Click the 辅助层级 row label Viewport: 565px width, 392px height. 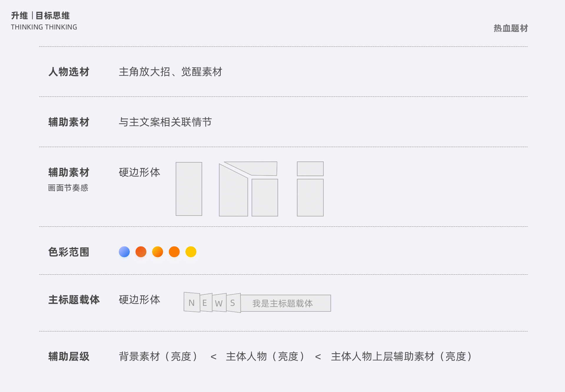point(69,356)
